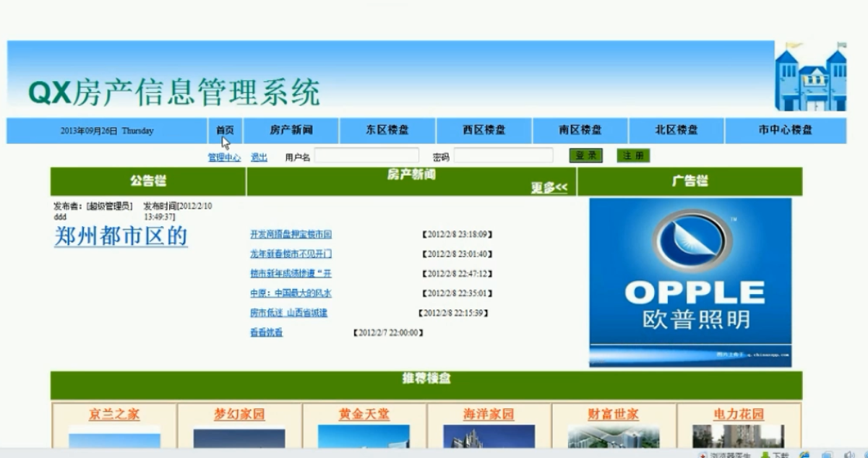Click the 财富世家 property thumbnail image
868x458 pixels.
coord(614,437)
